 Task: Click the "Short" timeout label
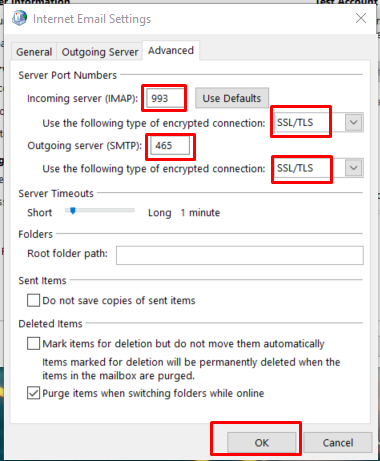(x=40, y=213)
